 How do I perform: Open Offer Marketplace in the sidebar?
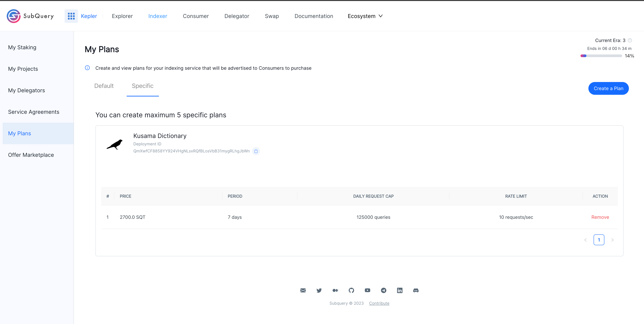[38, 155]
